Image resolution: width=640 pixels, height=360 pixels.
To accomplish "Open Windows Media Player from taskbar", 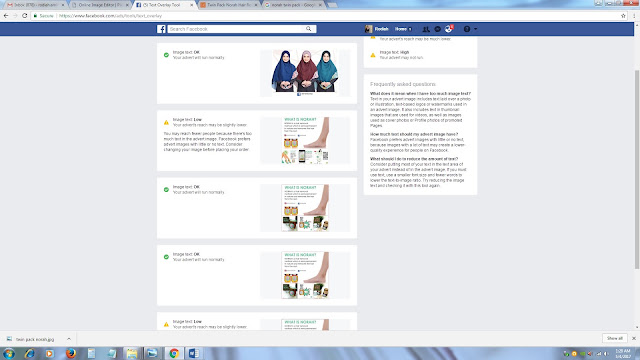I will click(49, 353).
